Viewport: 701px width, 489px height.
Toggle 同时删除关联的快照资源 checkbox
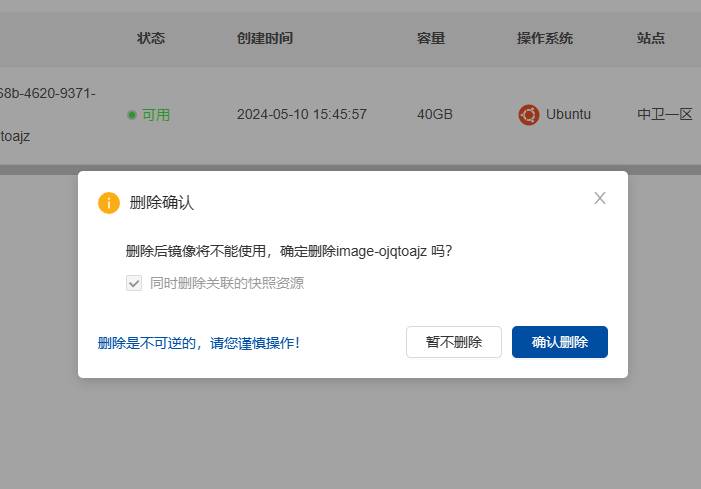pos(134,283)
